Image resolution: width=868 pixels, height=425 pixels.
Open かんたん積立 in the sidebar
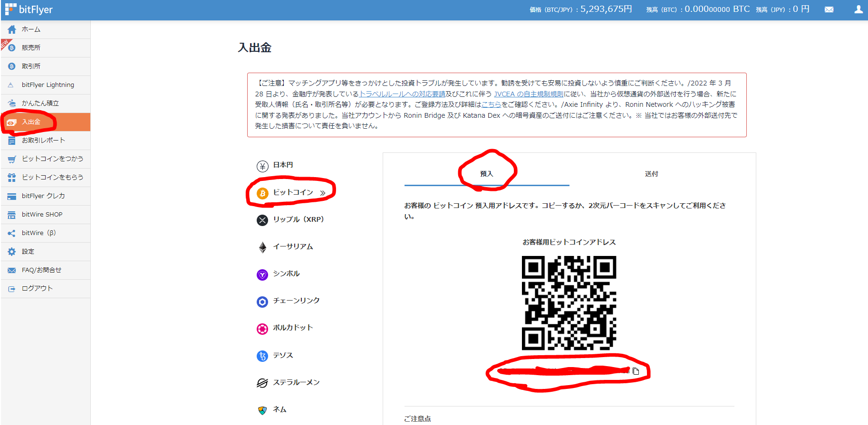pyautogui.click(x=46, y=104)
